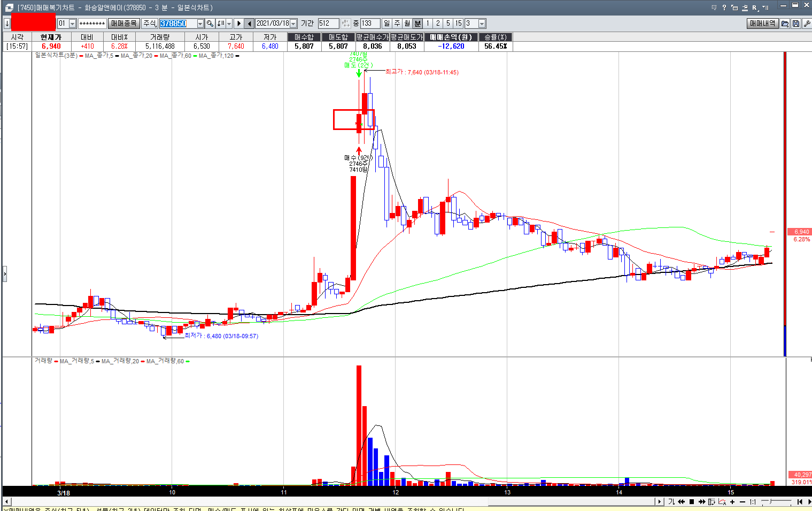This screenshot has width=812, height=511.
Task: Click the sort list icon in toolbar
Action: tap(221, 24)
